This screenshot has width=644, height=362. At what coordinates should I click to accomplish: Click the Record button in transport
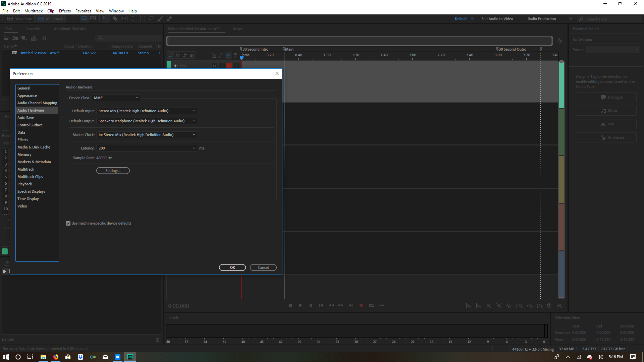tap(361, 305)
